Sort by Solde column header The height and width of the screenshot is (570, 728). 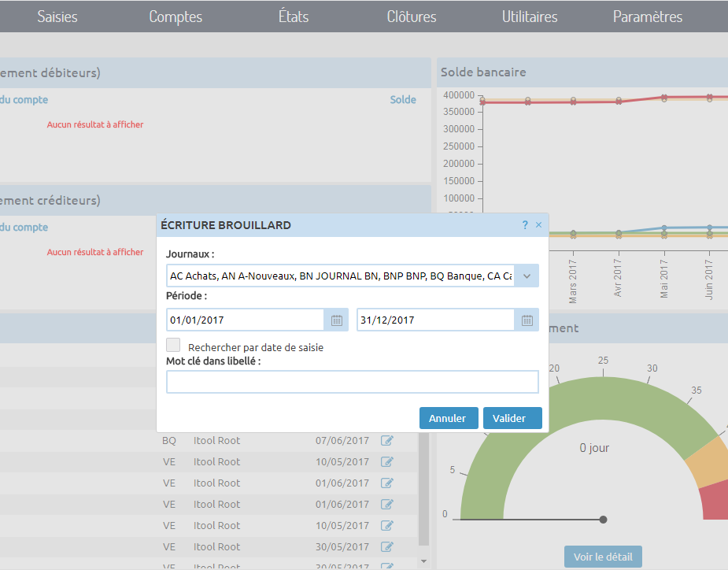pyautogui.click(x=403, y=99)
